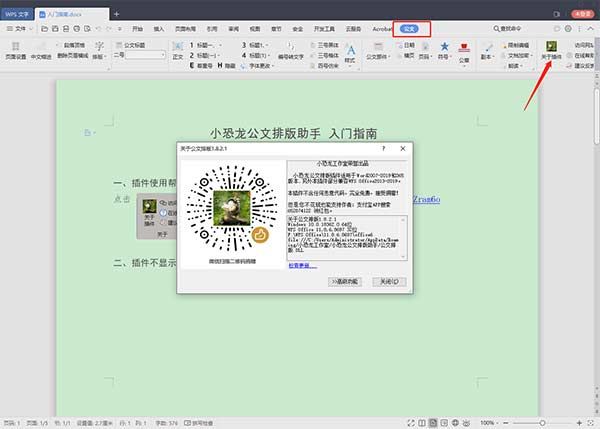Switch to the 开始 ribbon tab
Image resolution: width=600 pixels, height=429 pixels.
point(137,29)
